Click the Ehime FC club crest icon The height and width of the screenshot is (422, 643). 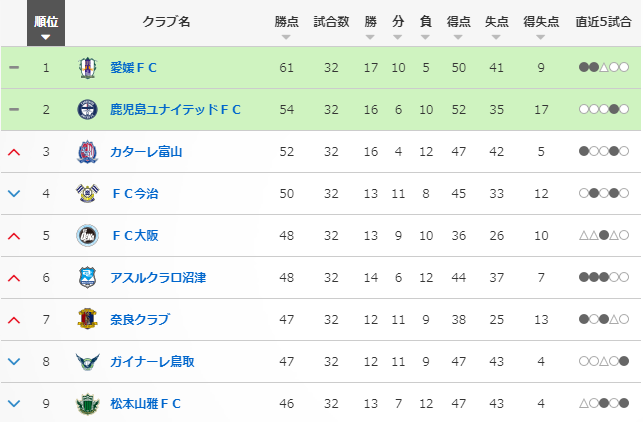click(87, 68)
